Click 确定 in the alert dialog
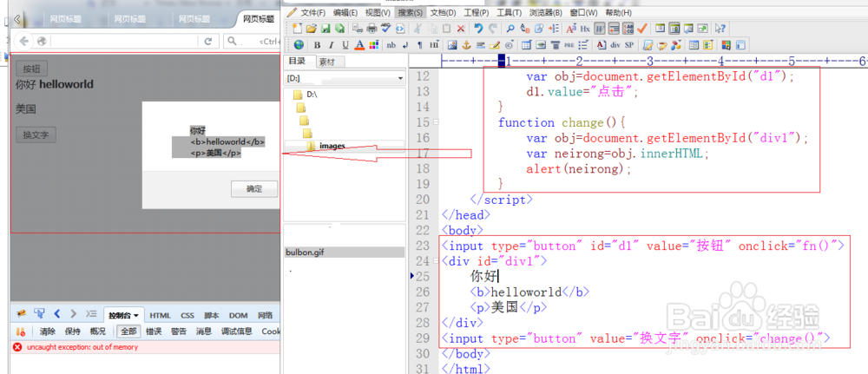This screenshot has width=868, height=374. coord(254,188)
